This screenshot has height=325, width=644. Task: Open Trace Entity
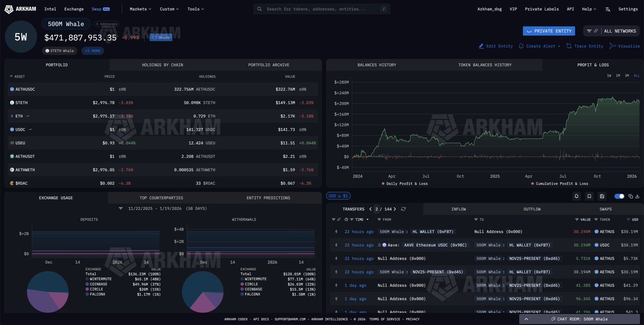[585, 46]
